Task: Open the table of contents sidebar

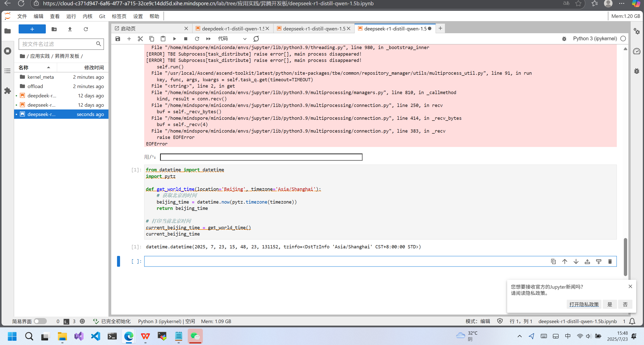Action: pos(8,71)
